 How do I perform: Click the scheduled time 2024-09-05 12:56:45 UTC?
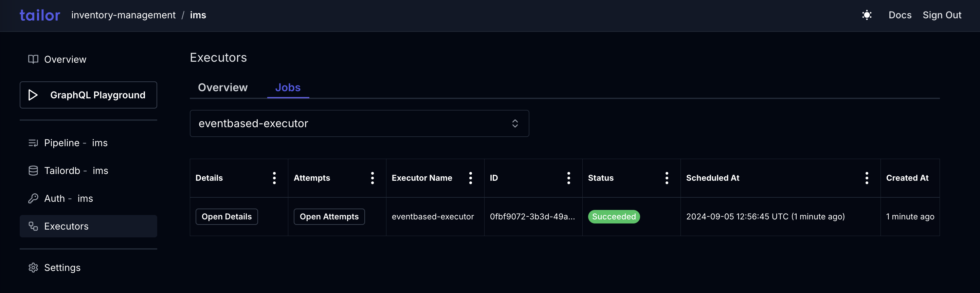(765, 217)
